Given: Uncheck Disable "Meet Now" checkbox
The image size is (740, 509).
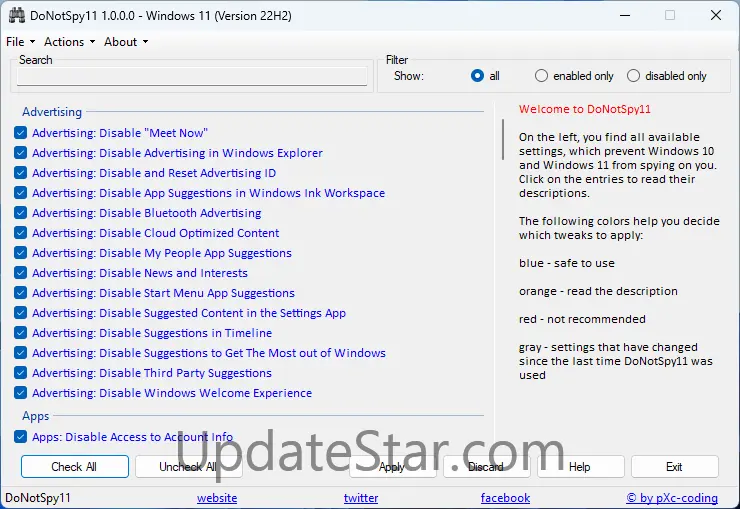Looking at the screenshot, I should (x=20, y=133).
